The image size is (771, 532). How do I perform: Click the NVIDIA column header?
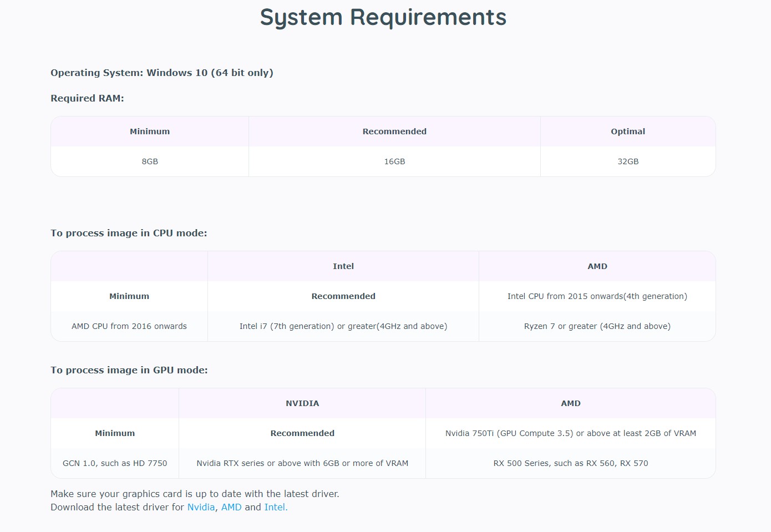point(302,403)
